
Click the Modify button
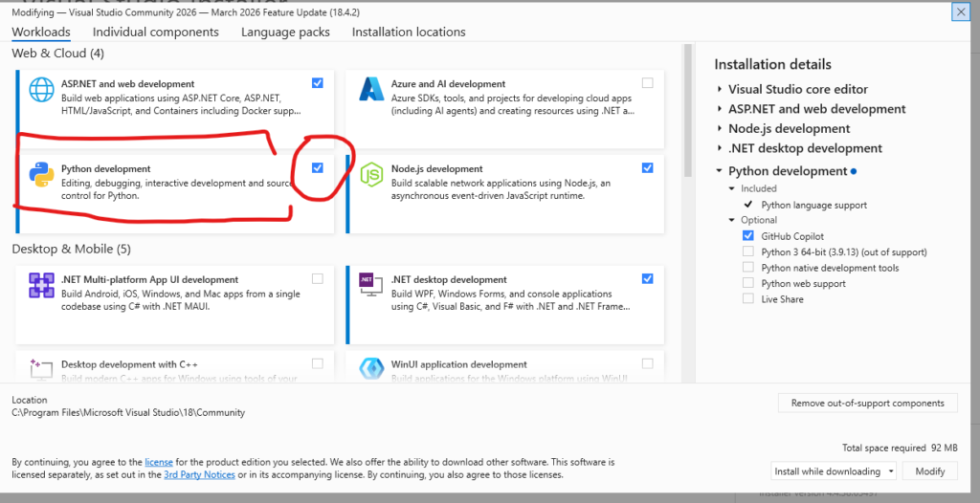[x=930, y=471]
